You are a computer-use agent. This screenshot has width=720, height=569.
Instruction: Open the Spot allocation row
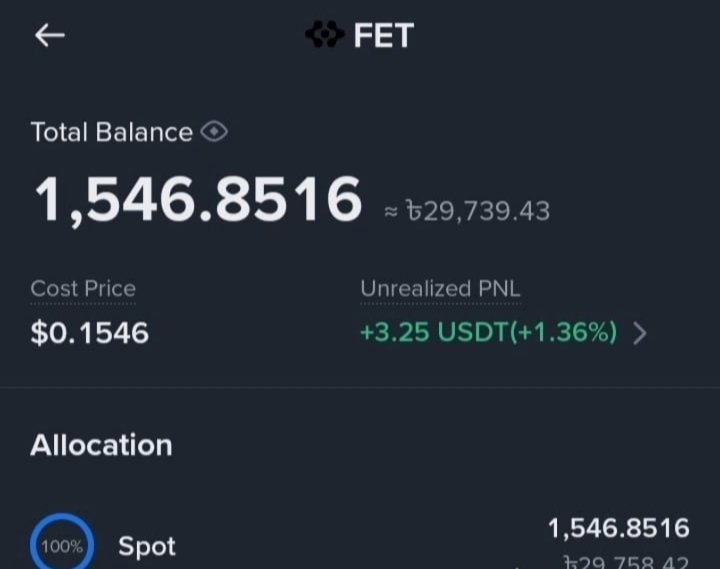[x=360, y=542]
